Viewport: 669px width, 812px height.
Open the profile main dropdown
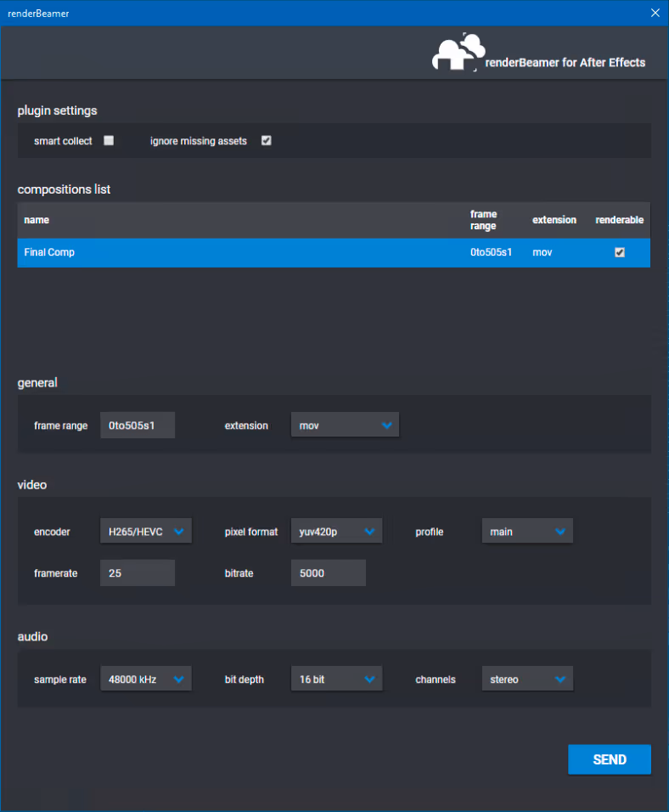coord(527,531)
